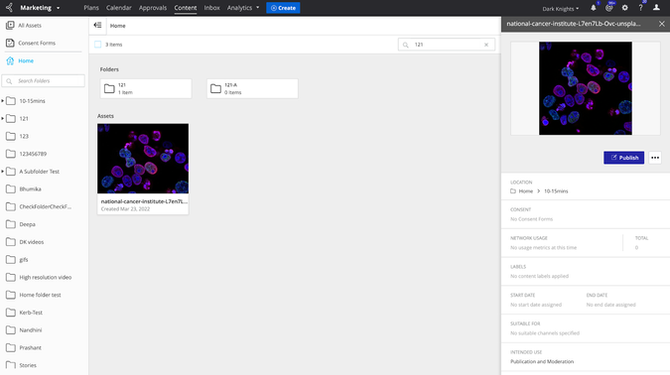
Task: Click the All Assets icon
Action: [10, 26]
